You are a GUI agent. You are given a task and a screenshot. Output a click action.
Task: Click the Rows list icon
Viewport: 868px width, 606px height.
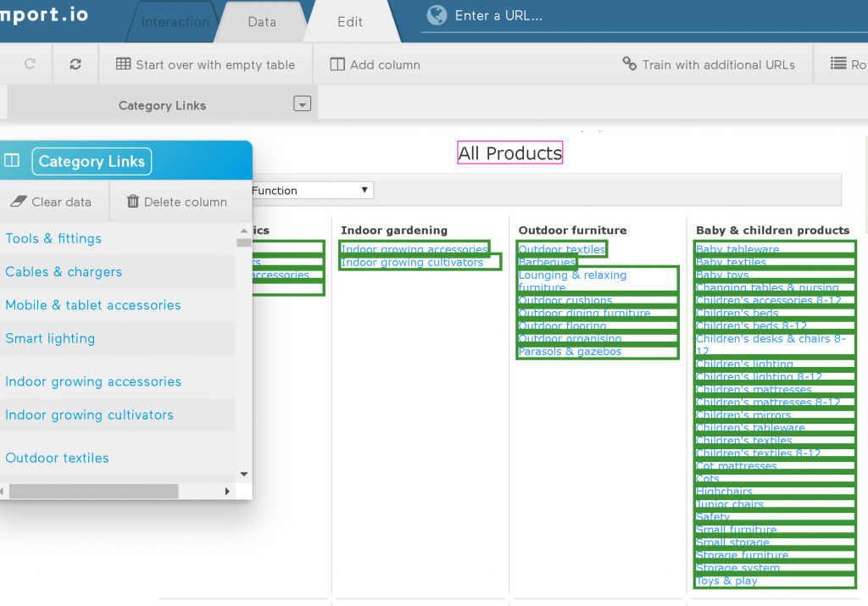pos(838,64)
